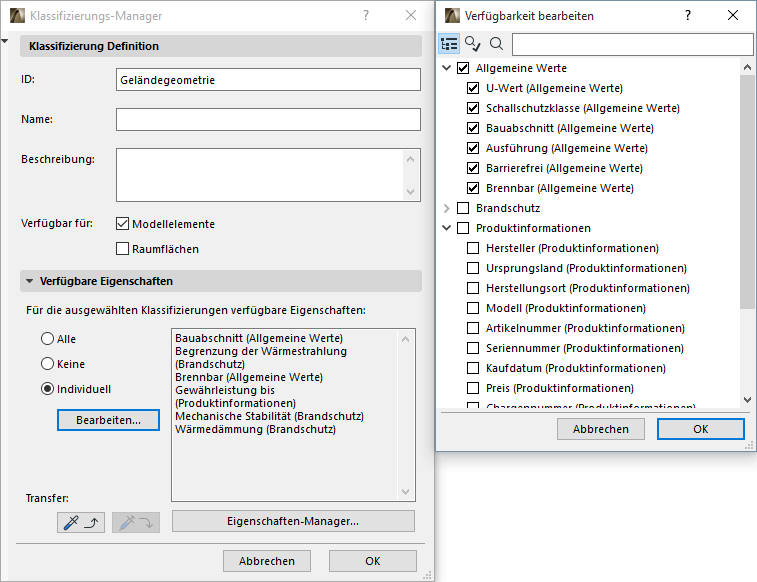Click the Bearbeiten button

tap(109, 420)
